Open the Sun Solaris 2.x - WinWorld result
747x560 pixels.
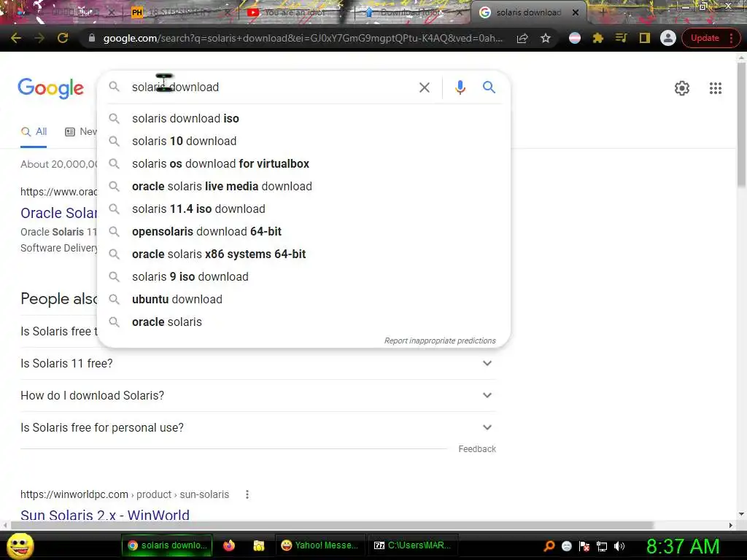click(105, 515)
